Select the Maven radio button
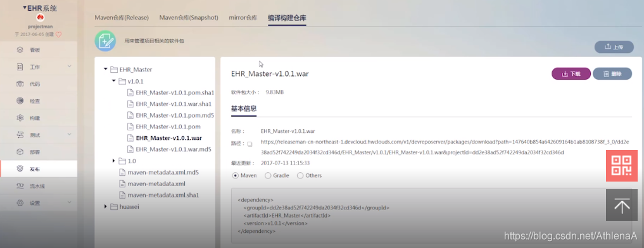 pyautogui.click(x=236, y=175)
